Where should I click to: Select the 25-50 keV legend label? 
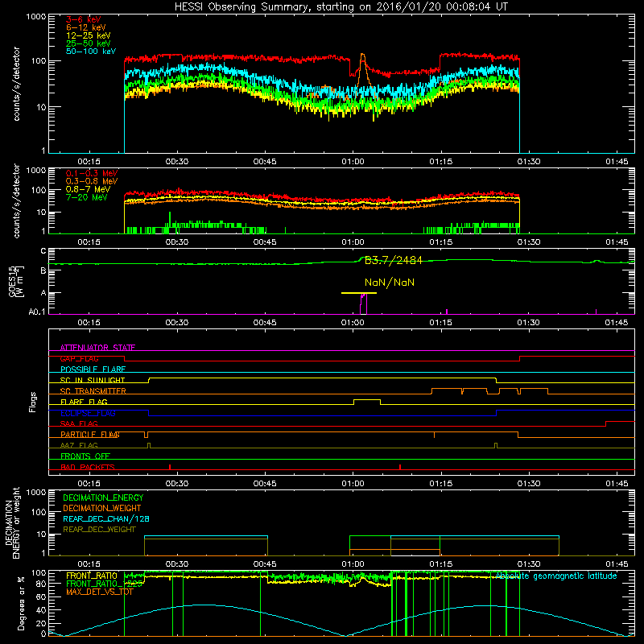(x=89, y=43)
